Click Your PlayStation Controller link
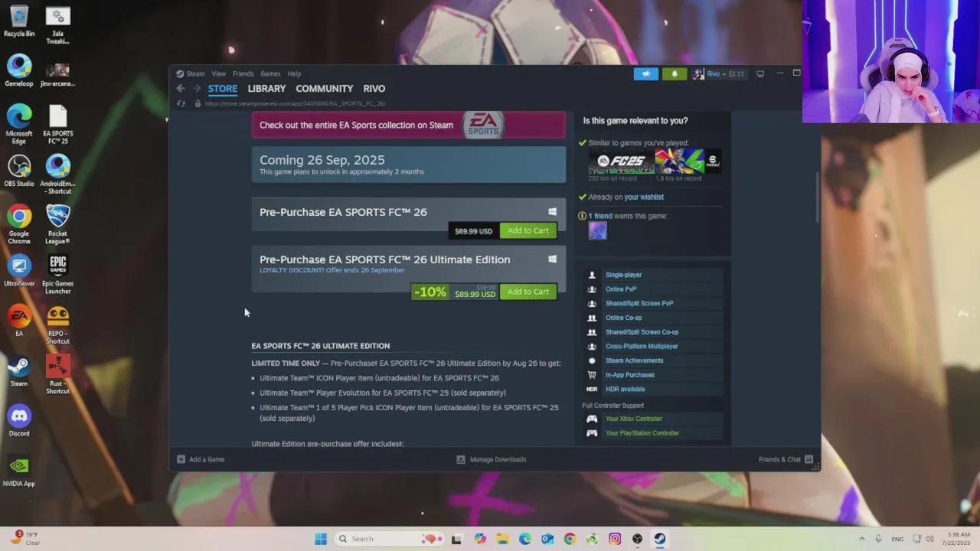Viewport: 980px width, 551px height. [642, 433]
